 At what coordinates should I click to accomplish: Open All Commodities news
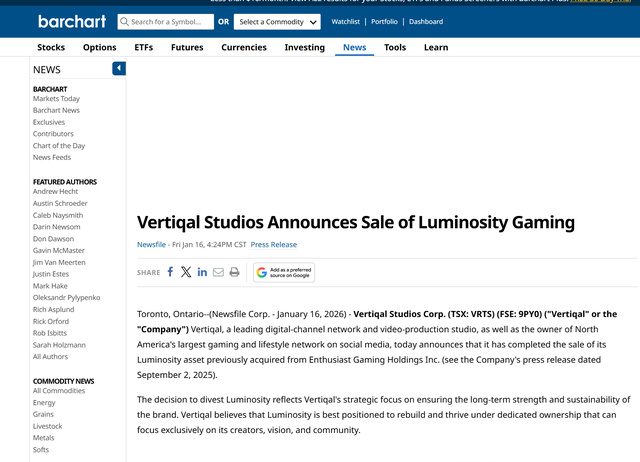tap(59, 391)
